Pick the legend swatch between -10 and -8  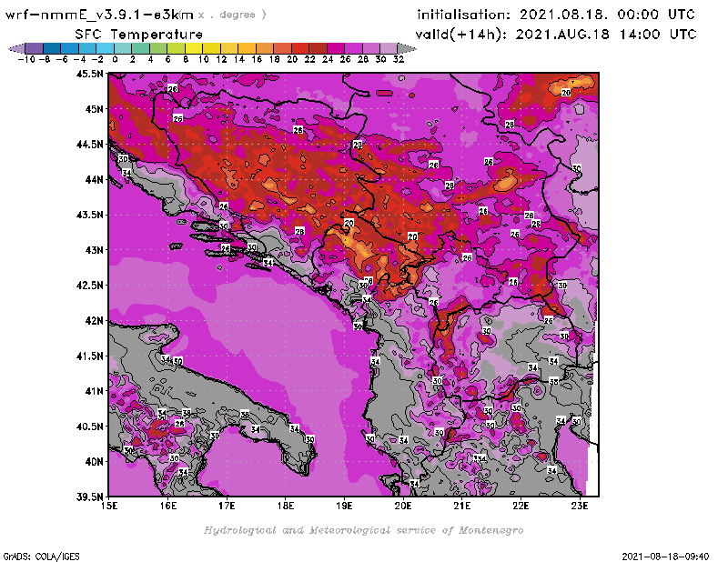tap(35, 48)
